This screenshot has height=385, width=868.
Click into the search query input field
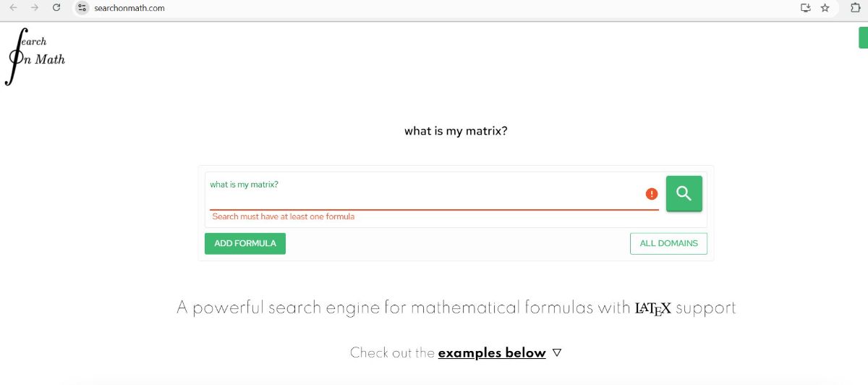click(x=427, y=196)
